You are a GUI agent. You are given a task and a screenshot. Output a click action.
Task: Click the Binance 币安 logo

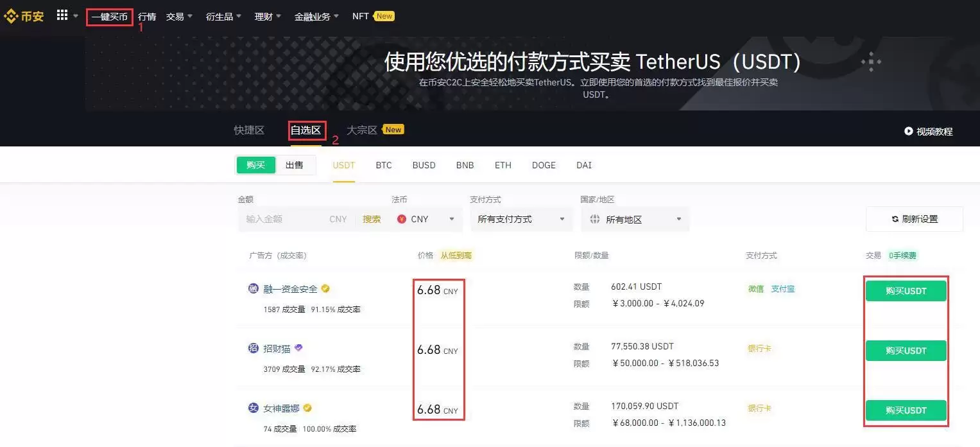[24, 15]
